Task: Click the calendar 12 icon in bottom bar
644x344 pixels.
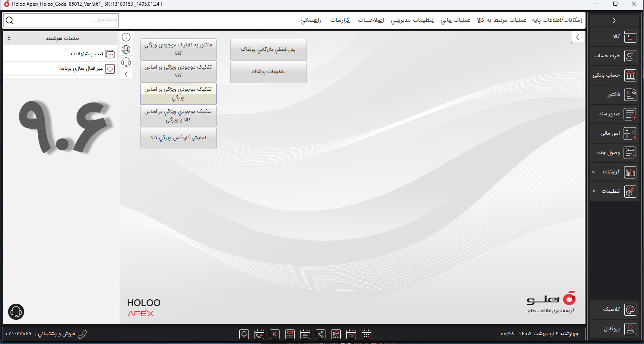Action: (x=351, y=334)
